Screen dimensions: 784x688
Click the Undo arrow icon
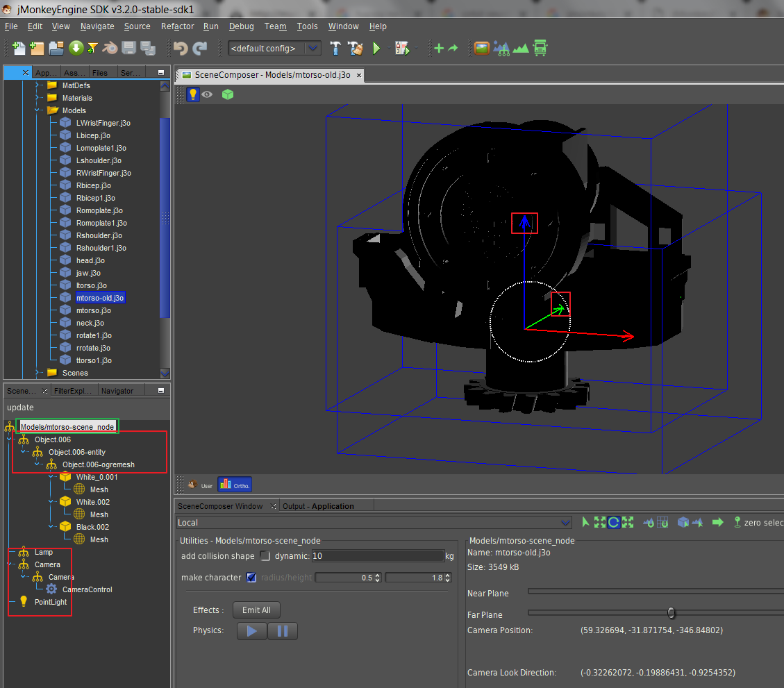click(181, 48)
